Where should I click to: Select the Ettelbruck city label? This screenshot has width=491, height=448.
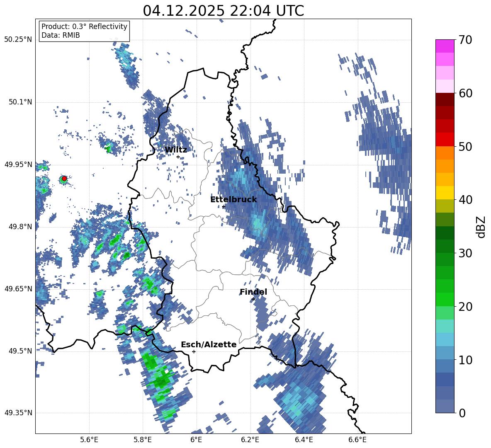tap(233, 200)
